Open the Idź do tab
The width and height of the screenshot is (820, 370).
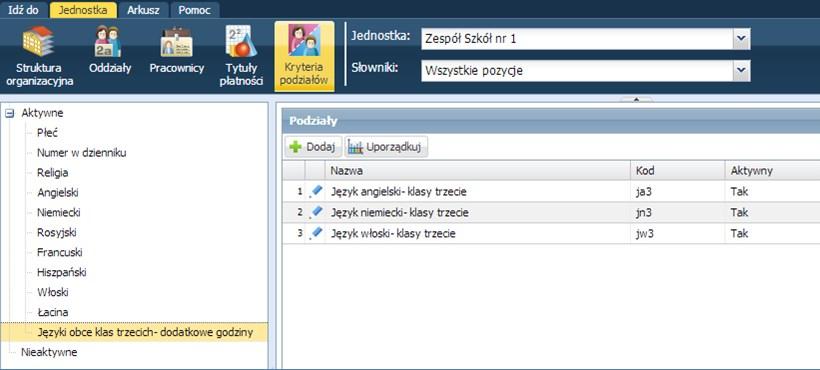click(x=24, y=9)
